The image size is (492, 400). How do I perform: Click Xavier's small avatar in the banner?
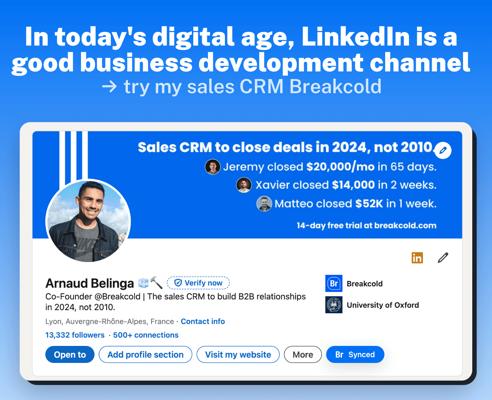point(244,185)
